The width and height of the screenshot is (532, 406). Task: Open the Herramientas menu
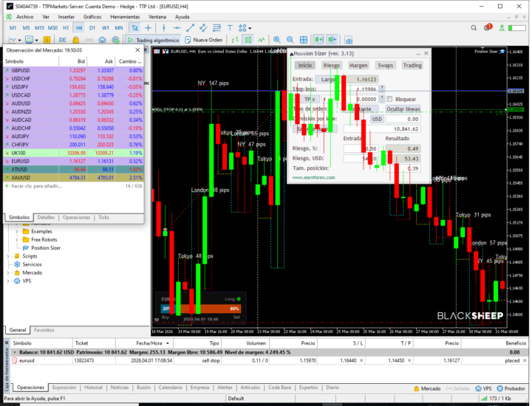coord(125,16)
